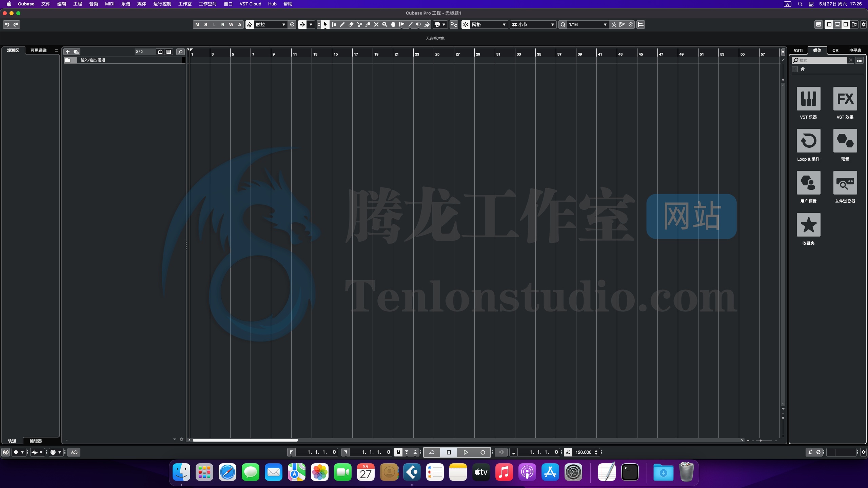Open ruler display format dropdown arrow
Image resolution: width=868 pixels, height=488 pixels.
783,52
